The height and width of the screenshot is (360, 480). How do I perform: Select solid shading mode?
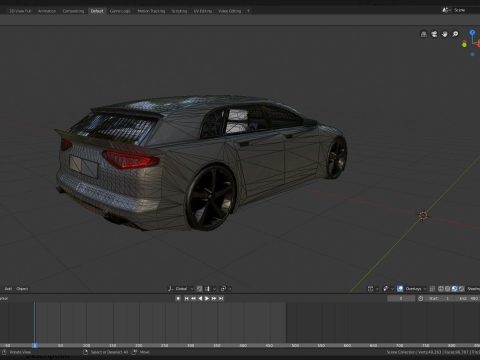point(448,289)
